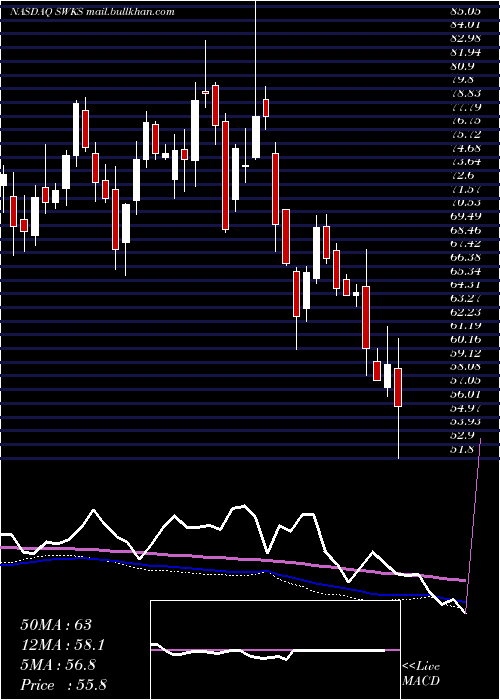Click the 60.16 price axis label
Image resolution: width=500 pixels, height=700 pixels.
click(466, 342)
